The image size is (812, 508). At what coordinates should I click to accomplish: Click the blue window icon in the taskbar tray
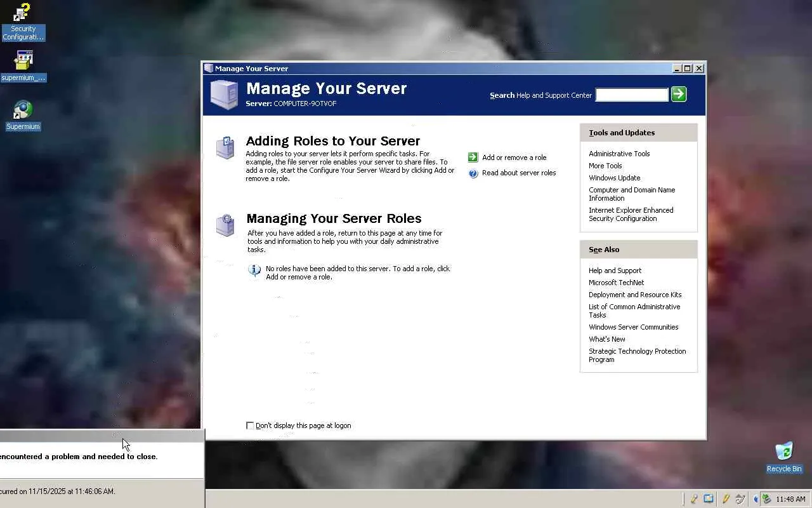709,499
